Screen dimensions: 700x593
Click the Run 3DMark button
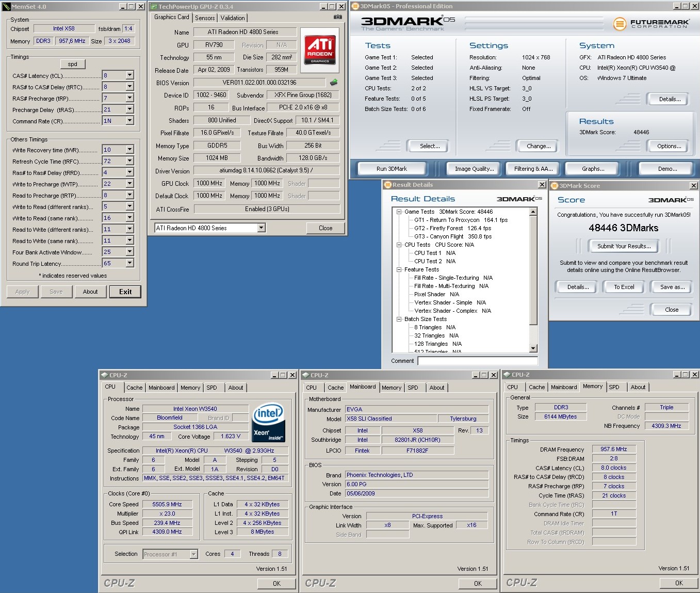[392, 169]
